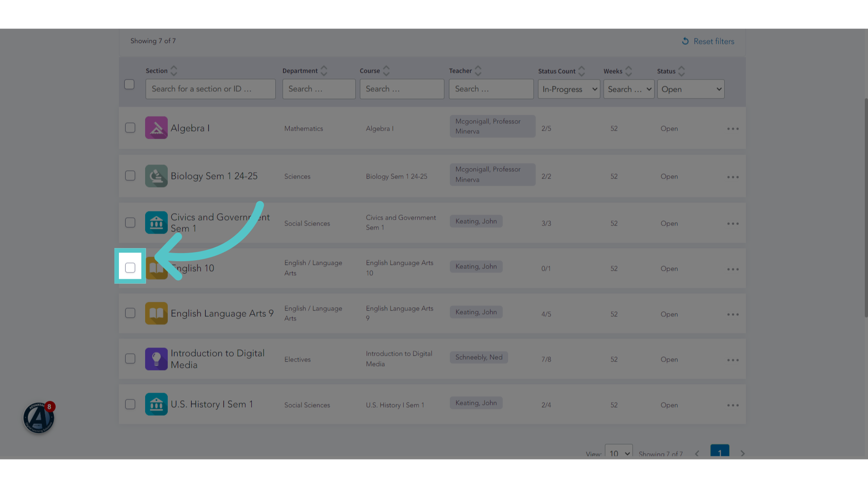
Task: Go to the previous page arrow
Action: coord(697,453)
